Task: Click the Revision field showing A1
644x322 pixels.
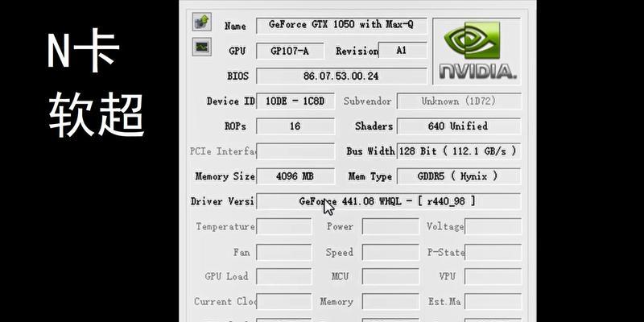Action: click(402, 51)
